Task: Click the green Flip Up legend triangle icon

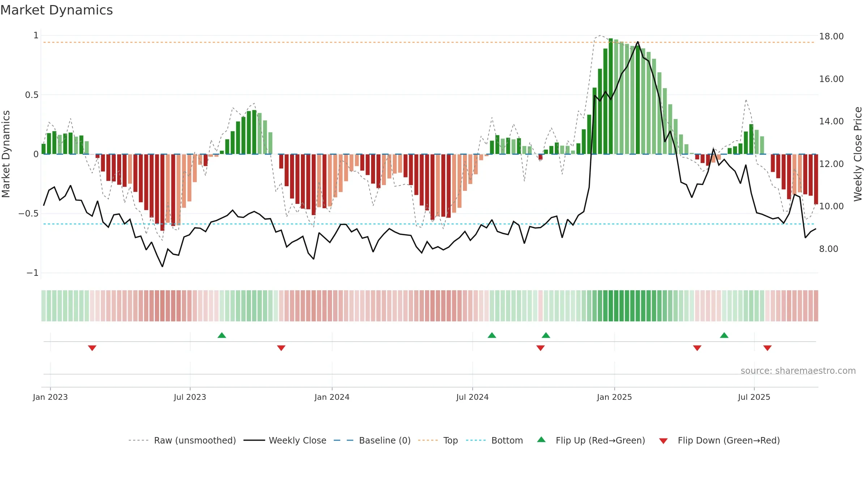Action: [541, 440]
